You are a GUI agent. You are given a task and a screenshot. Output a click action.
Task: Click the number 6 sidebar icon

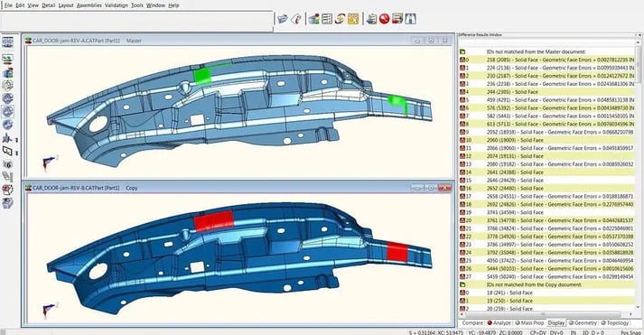coord(7,164)
